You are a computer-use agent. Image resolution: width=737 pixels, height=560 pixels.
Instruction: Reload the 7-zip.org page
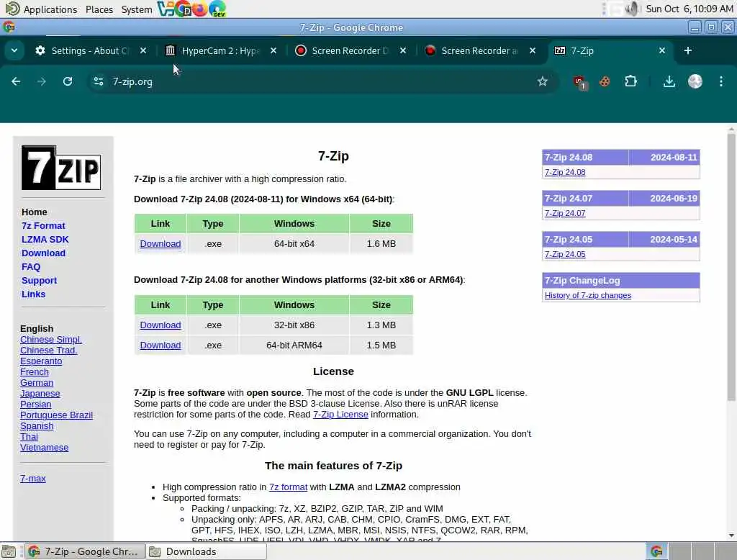[x=68, y=81]
